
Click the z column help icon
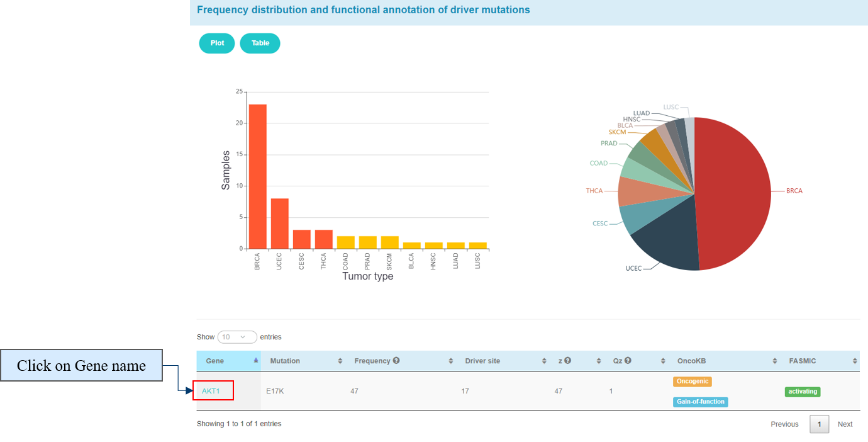click(x=567, y=361)
